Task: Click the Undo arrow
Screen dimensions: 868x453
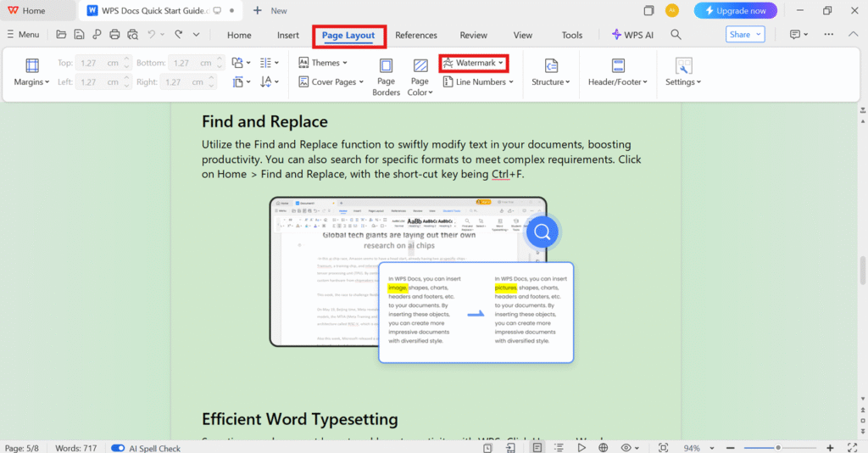Action: point(151,34)
